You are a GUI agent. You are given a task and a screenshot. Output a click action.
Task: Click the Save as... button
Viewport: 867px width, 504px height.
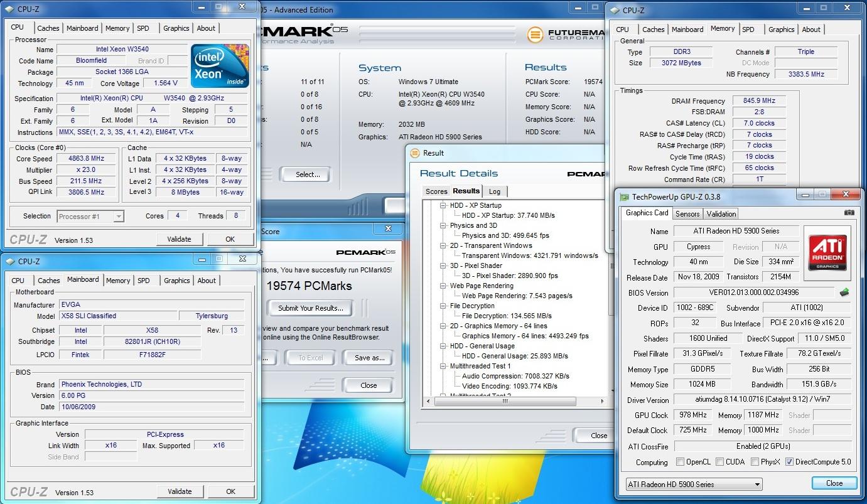(x=369, y=358)
